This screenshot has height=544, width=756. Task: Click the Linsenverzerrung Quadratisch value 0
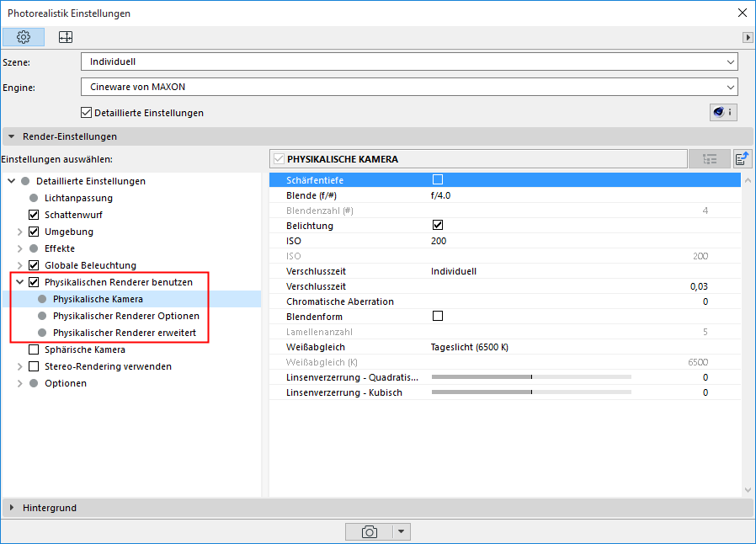click(705, 377)
